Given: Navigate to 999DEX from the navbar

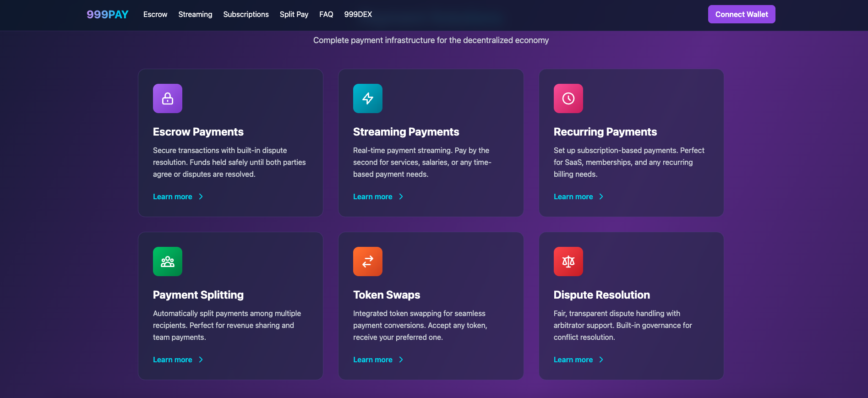Looking at the screenshot, I should tap(358, 14).
